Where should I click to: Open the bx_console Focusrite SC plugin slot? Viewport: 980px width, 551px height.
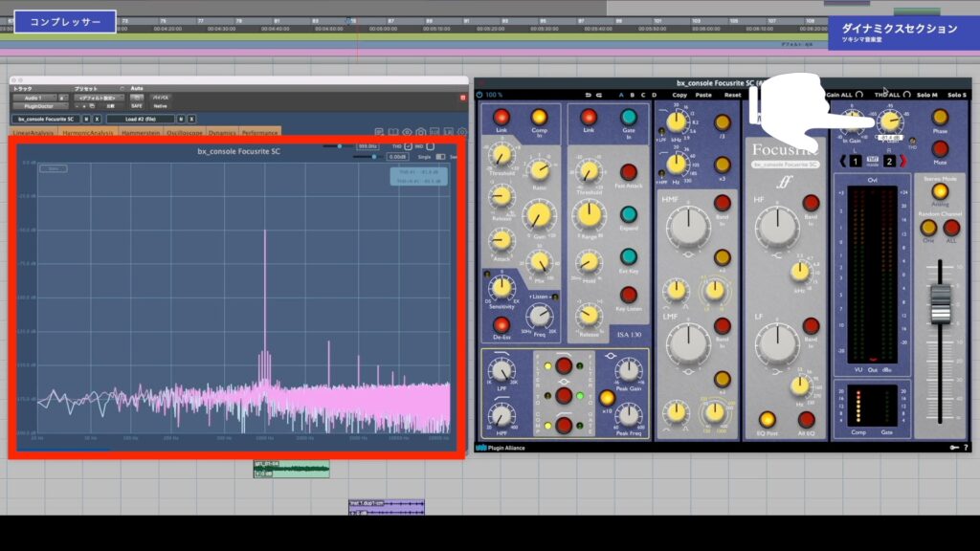tap(46, 119)
